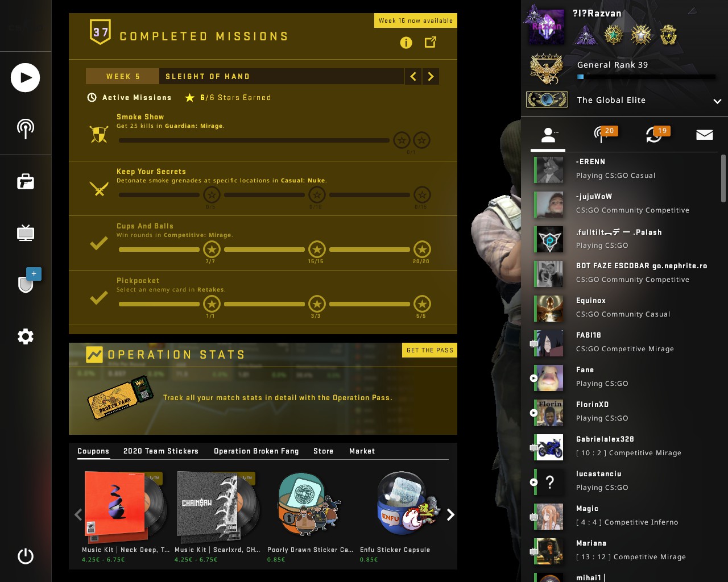The width and height of the screenshot is (728, 582).
Task: Click the friends list scrollbar
Action: 723,178
